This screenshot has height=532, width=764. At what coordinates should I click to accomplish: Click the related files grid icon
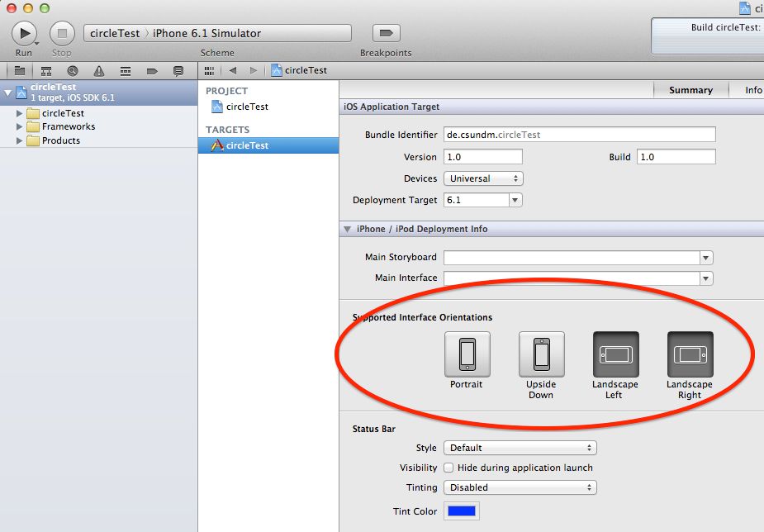210,71
